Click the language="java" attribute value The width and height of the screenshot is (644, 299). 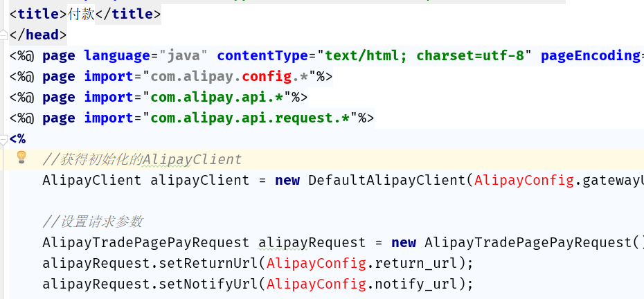coord(184,55)
